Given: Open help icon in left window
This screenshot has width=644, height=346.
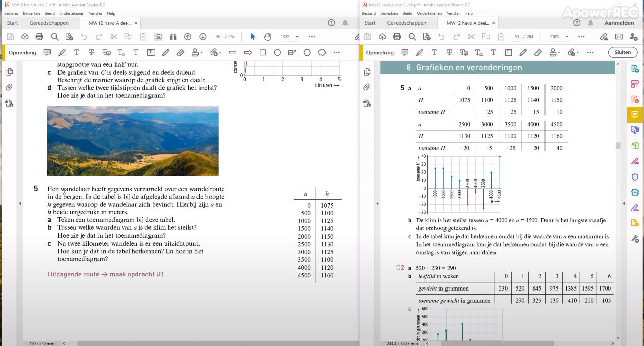Looking at the screenshot, I should (331, 23).
